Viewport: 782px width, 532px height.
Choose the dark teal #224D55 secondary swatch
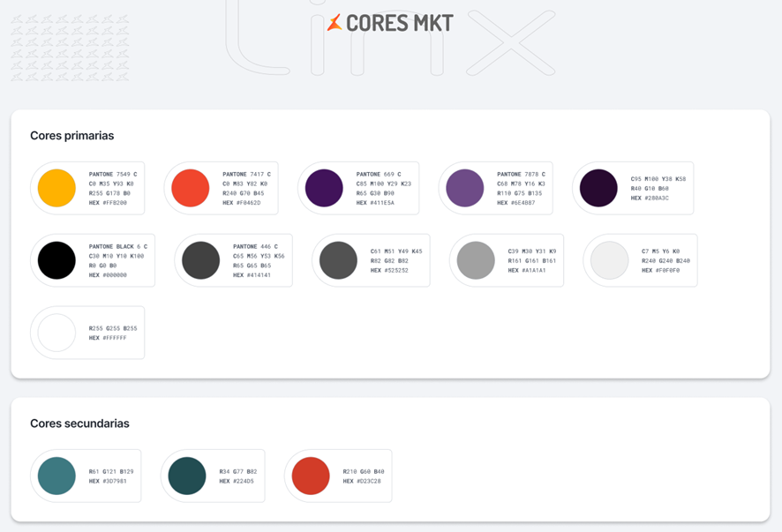coord(187,476)
